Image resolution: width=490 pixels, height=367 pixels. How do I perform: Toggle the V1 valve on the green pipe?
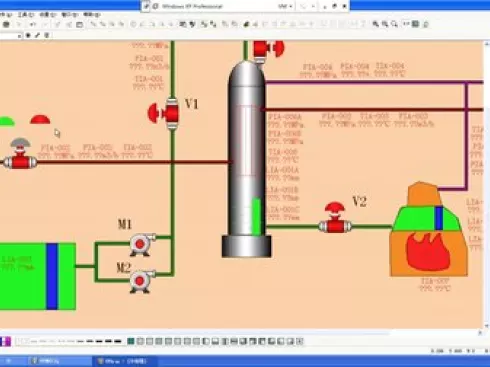165,114
